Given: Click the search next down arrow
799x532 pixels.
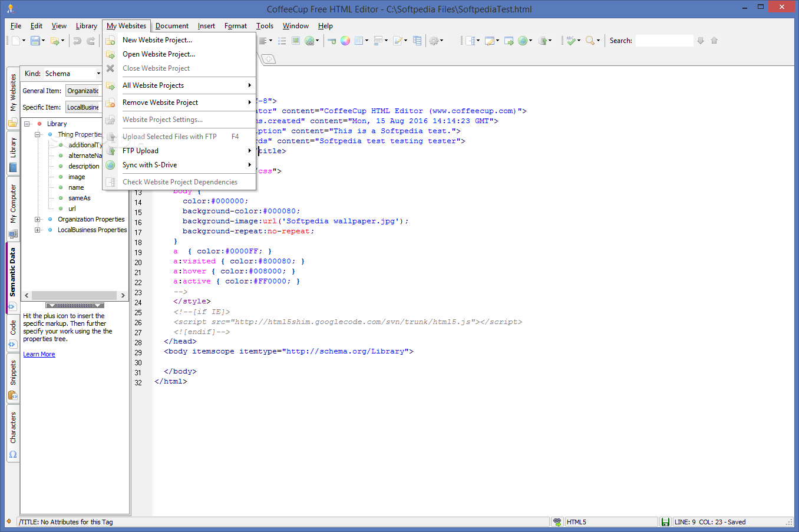Looking at the screenshot, I should (x=701, y=41).
